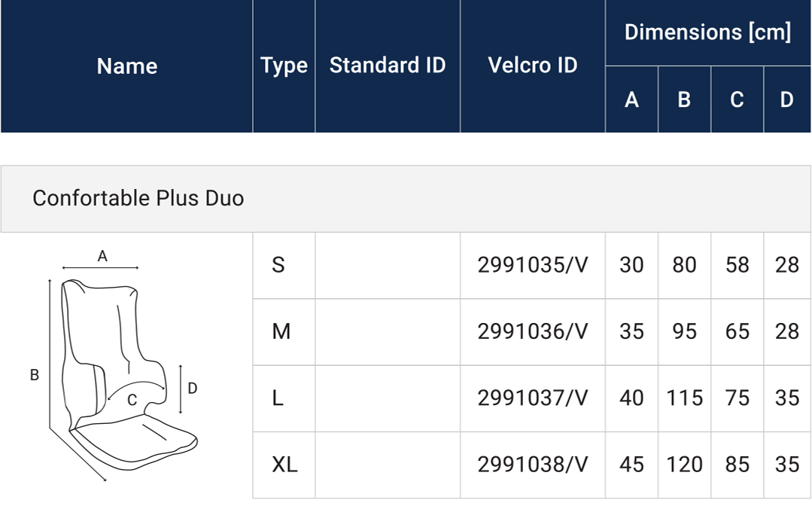Click the empty Standard ID cell for size S
The image size is (812, 506).
388,265
